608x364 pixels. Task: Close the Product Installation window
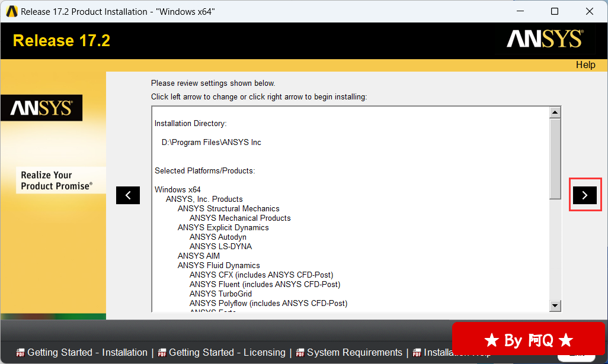pyautogui.click(x=590, y=11)
